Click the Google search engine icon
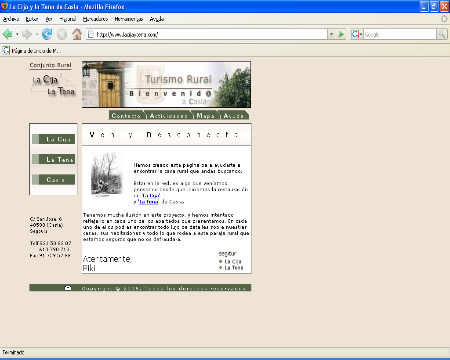 355,34
